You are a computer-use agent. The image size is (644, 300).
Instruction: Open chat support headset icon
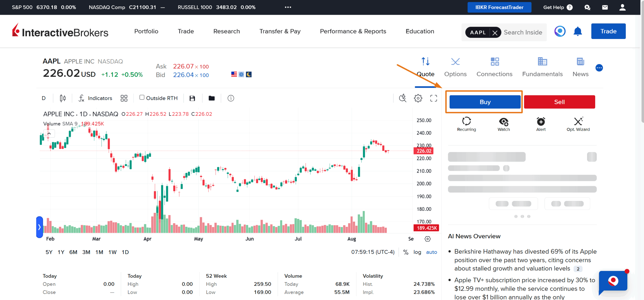(x=587, y=7)
